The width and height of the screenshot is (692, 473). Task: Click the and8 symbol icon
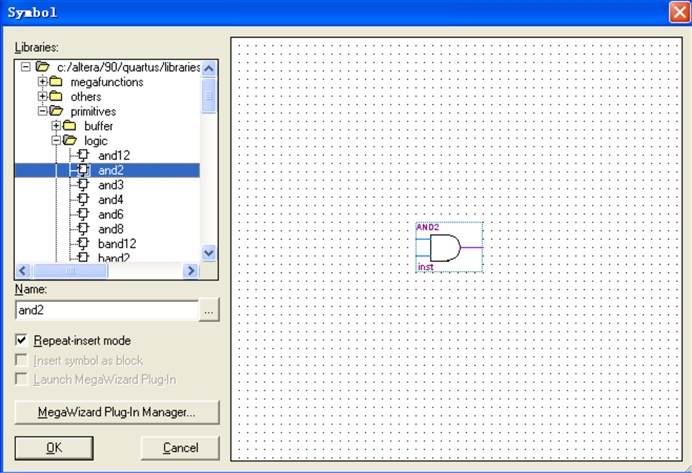(83, 229)
